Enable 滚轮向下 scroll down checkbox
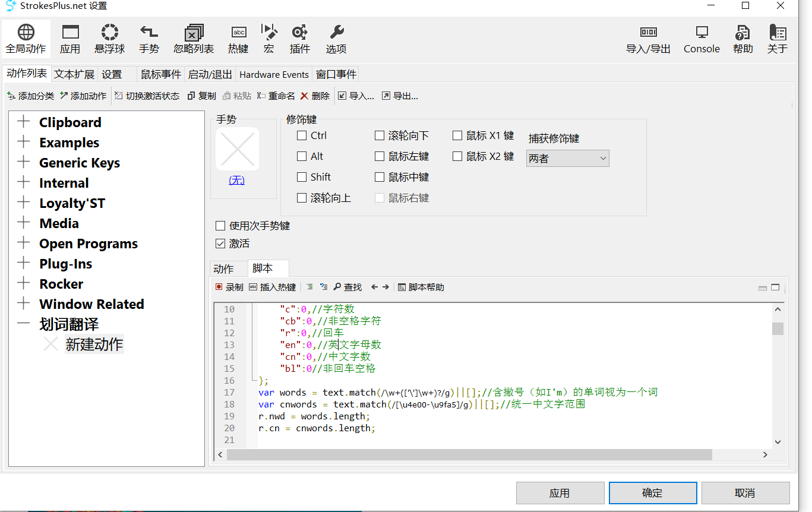 [380, 135]
